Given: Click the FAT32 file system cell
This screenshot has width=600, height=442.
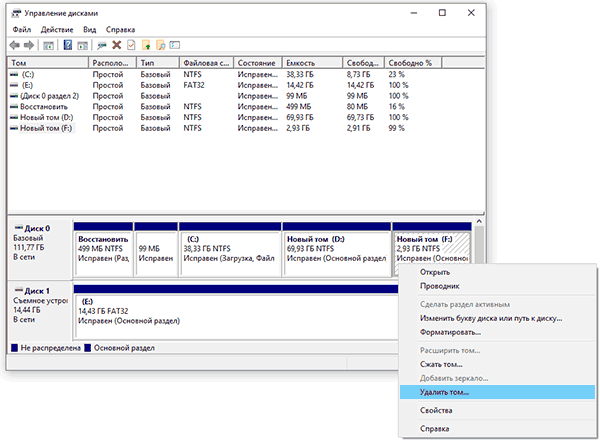Looking at the screenshot, I should (194, 85).
